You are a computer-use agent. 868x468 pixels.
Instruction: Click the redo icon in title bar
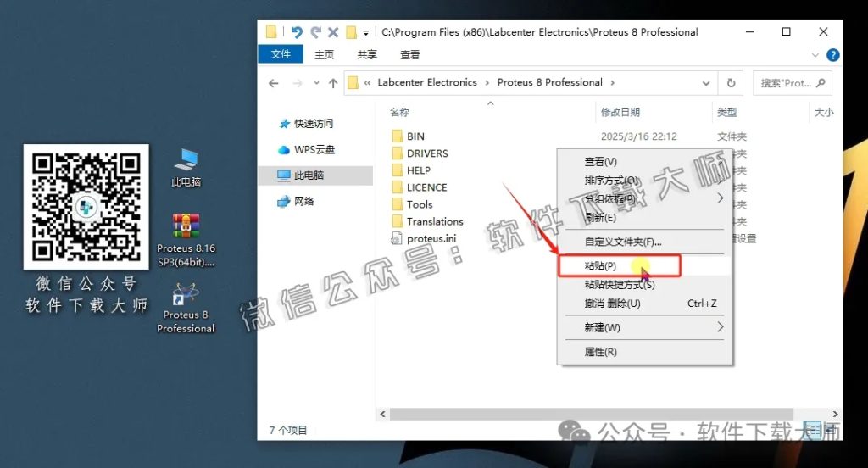coord(315,32)
